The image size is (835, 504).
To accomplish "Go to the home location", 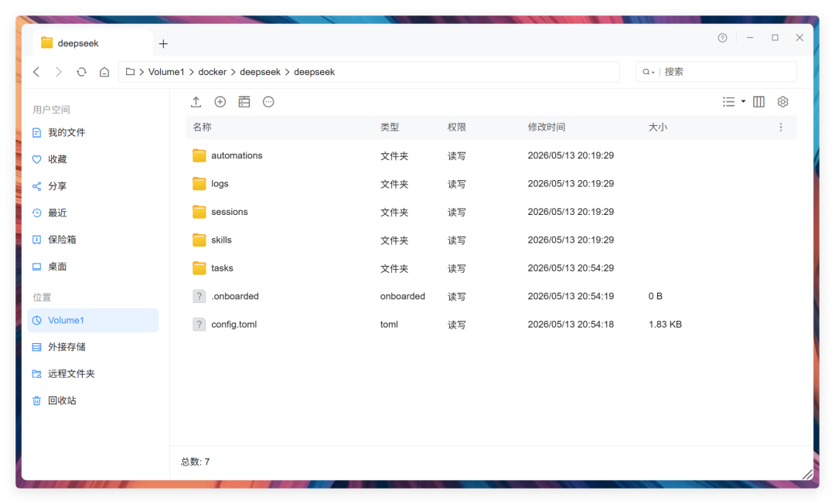I will point(104,72).
